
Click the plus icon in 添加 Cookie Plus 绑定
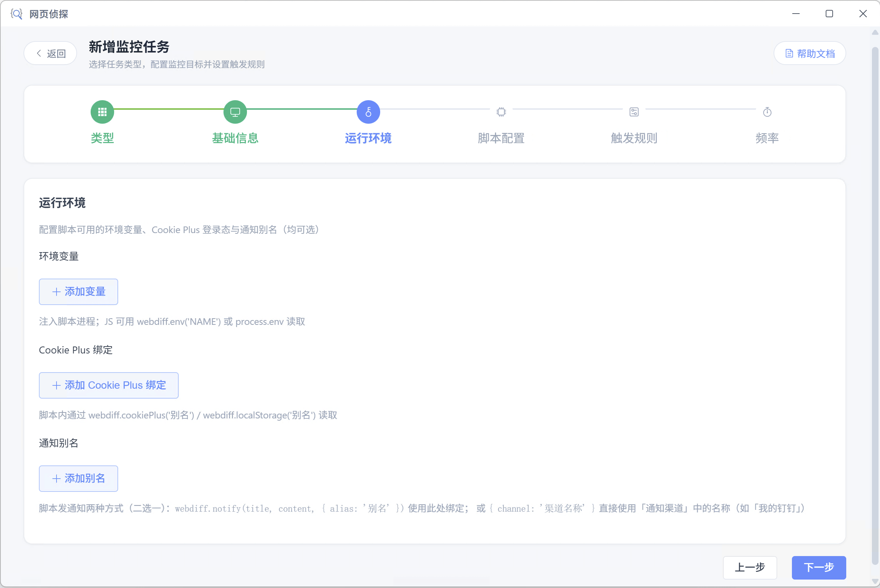56,385
